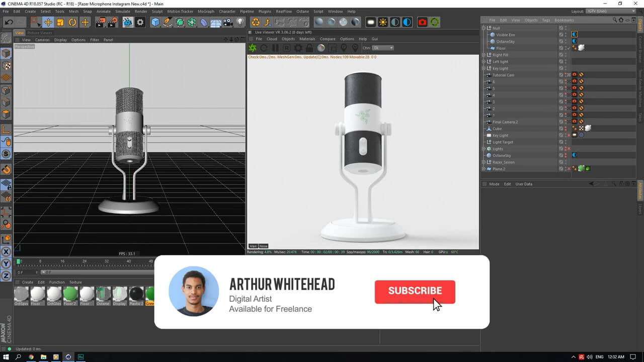Image resolution: width=644 pixels, height=362 pixels.
Task: Select the Move tool in the top toolbar
Action: pyautogui.click(x=48, y=22)
